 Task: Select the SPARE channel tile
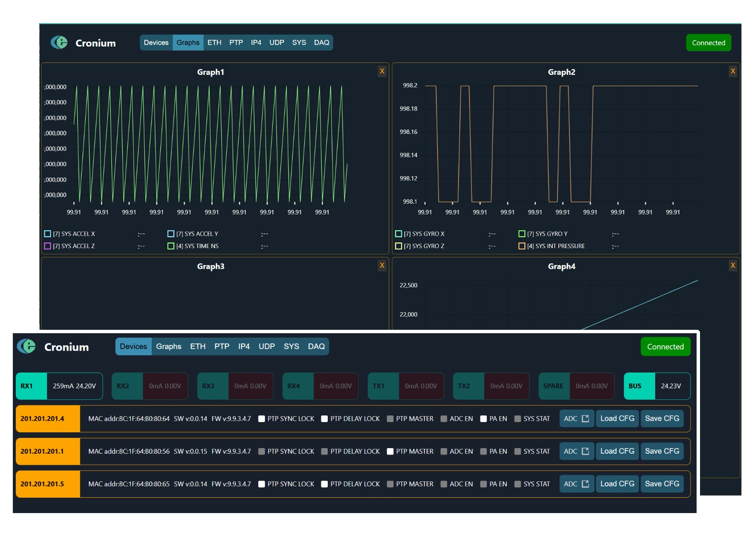[x=576, y=386]
